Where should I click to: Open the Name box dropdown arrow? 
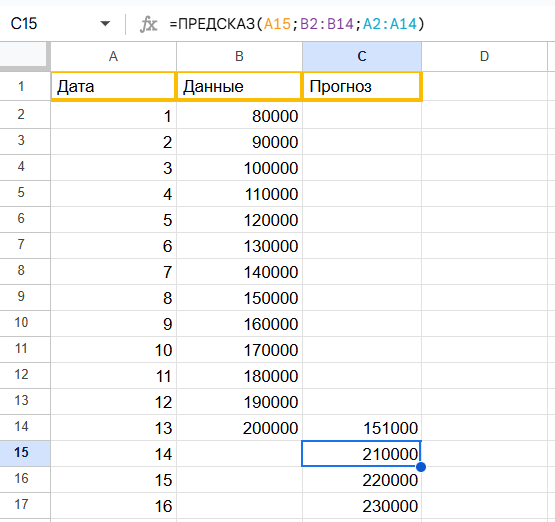pyautogui.click(x=105, y=24)
